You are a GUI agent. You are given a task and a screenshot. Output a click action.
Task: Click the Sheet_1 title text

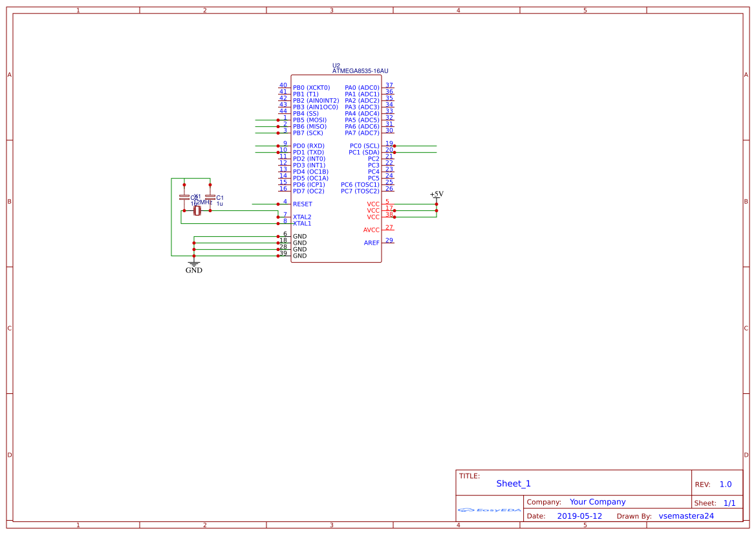pyautogui.click(x=513, y=483)
